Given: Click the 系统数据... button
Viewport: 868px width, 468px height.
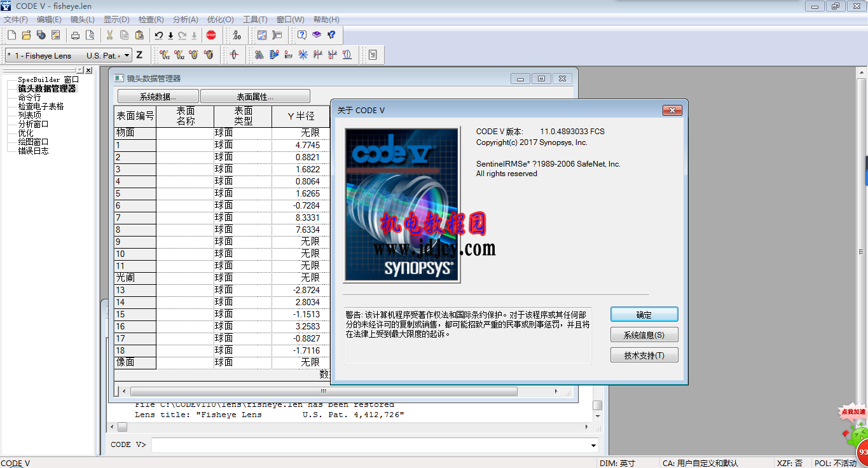Looking at the screenshot, I should (x=158, y=97).
